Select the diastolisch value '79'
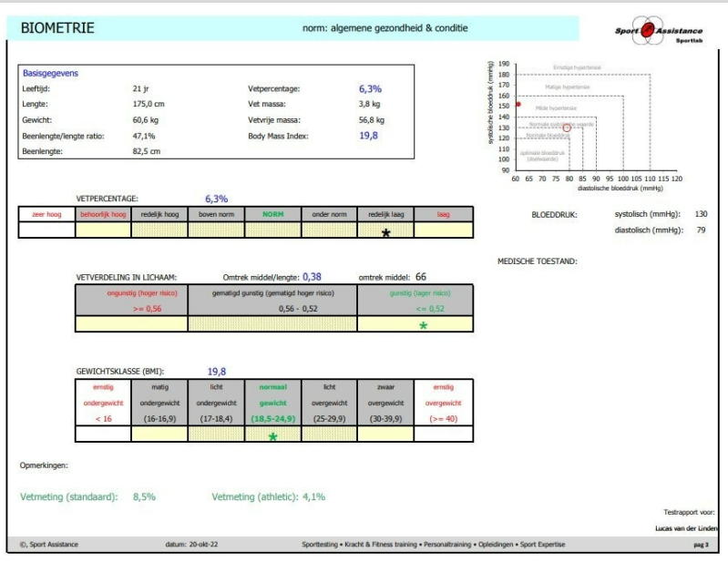This screenshot has height=562, width=728. coord(701,230)
